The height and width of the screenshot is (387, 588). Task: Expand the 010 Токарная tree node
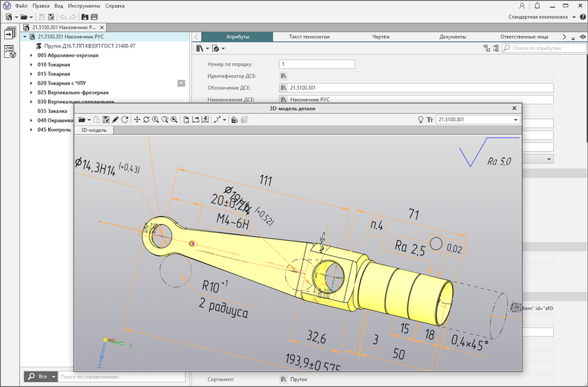pyautogui.click(x=31, y=64)
